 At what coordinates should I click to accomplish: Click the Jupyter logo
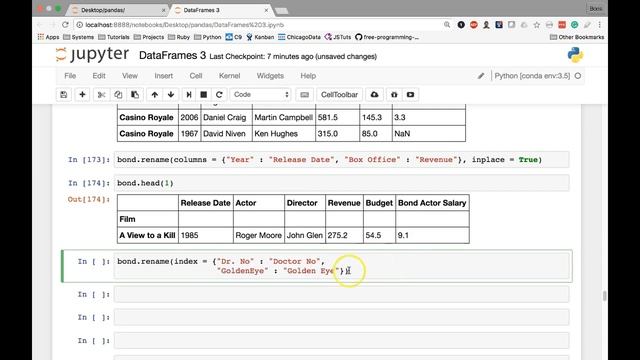tap(92, 55)
